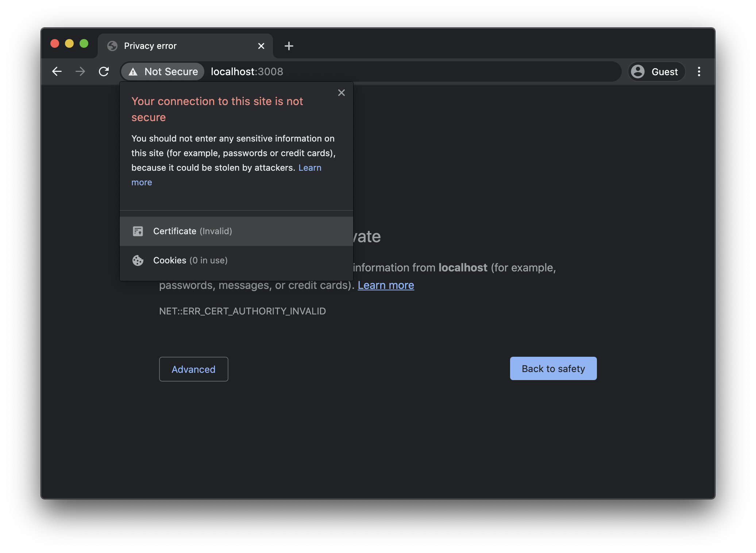This screenshot has width=756, height=553.
Task: Follow the popup's Learn more link
Action: tap(310, 168)
